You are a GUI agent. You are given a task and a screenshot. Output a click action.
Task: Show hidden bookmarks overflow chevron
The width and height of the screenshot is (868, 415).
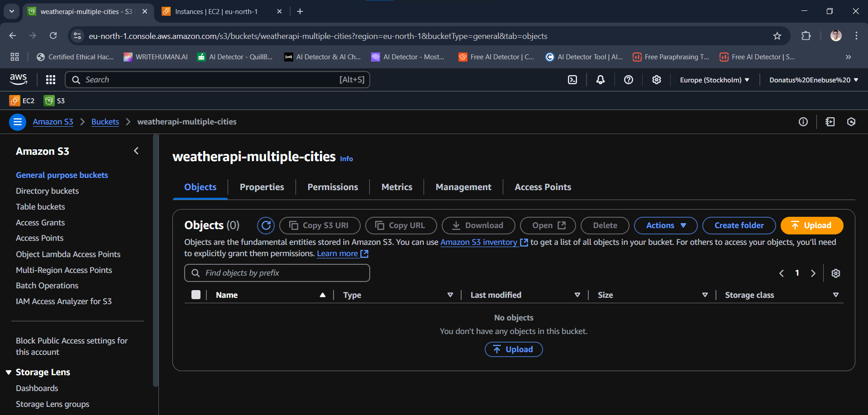(x=849, y=57)
